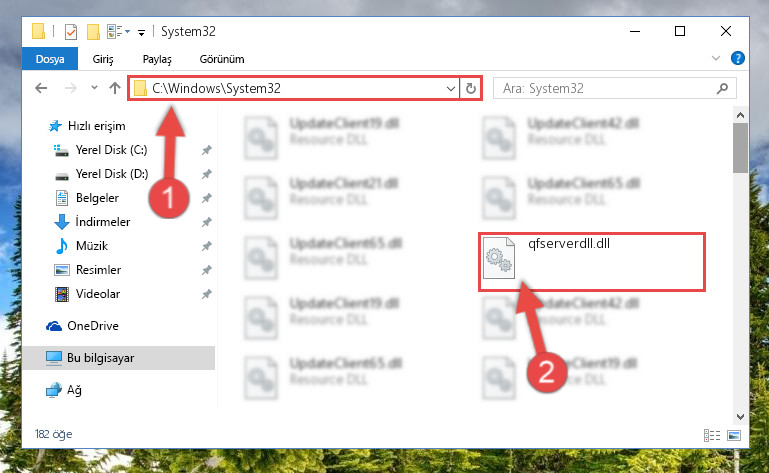Toggle pin next to Belgeler

(207, 198)
